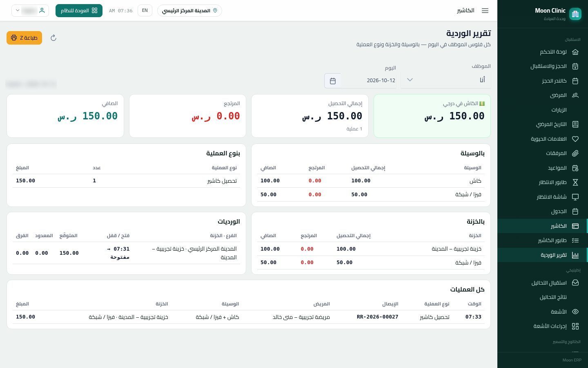Open المرضى menu item
Image resolution: width=588 pixels, height=368 pixels.
tap(543, 95)
